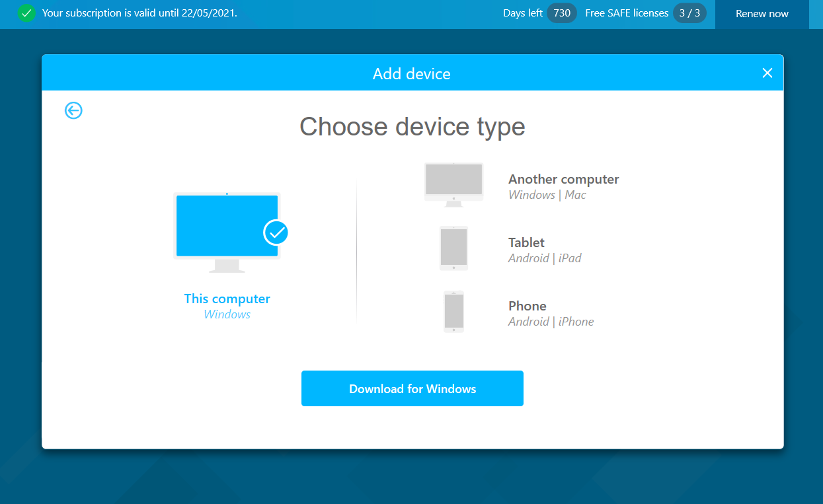Click the subscription validity message

(139, 13)
